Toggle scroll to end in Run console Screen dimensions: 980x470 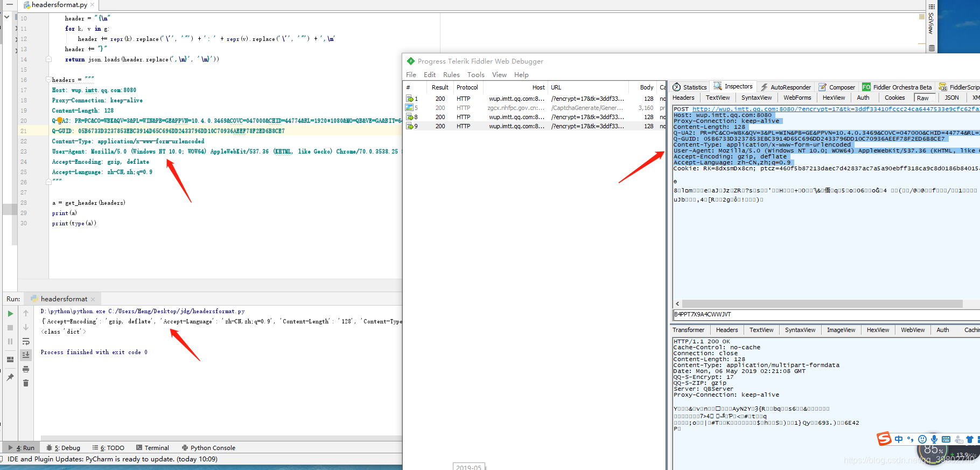tap(26, 355)
